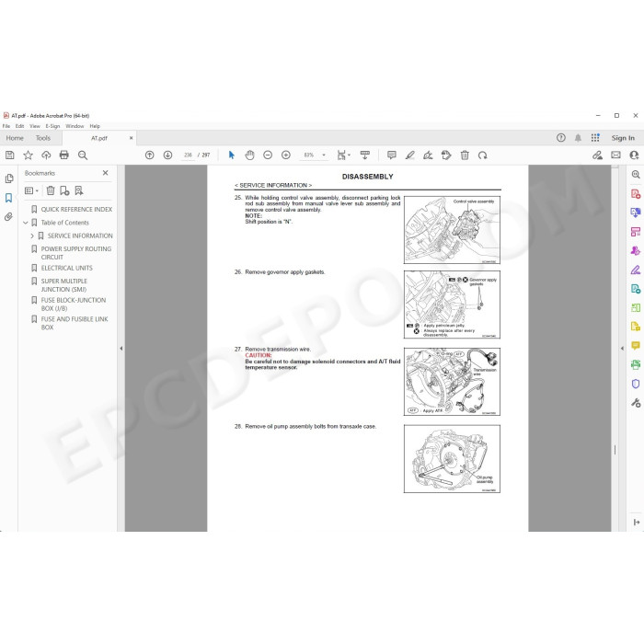This screenshot has height=644, width=644.
Task: Find the current bookmark icon
Action: [79, 190]
